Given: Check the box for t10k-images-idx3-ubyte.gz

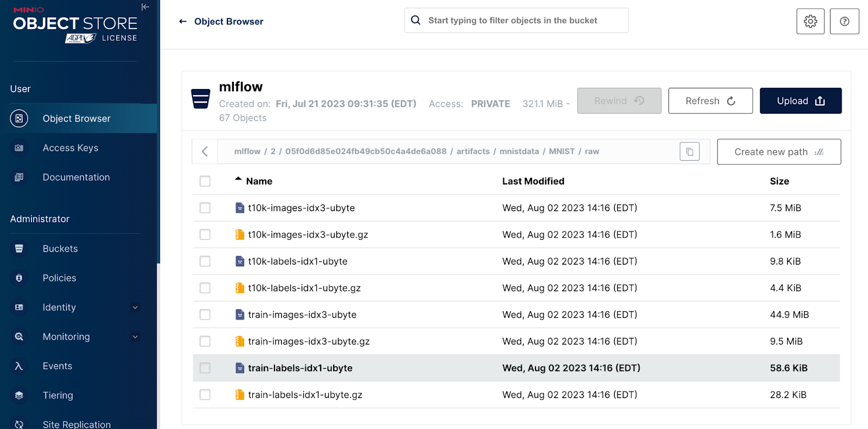Looking at the screenshot, I should click(x=205, y=234).
